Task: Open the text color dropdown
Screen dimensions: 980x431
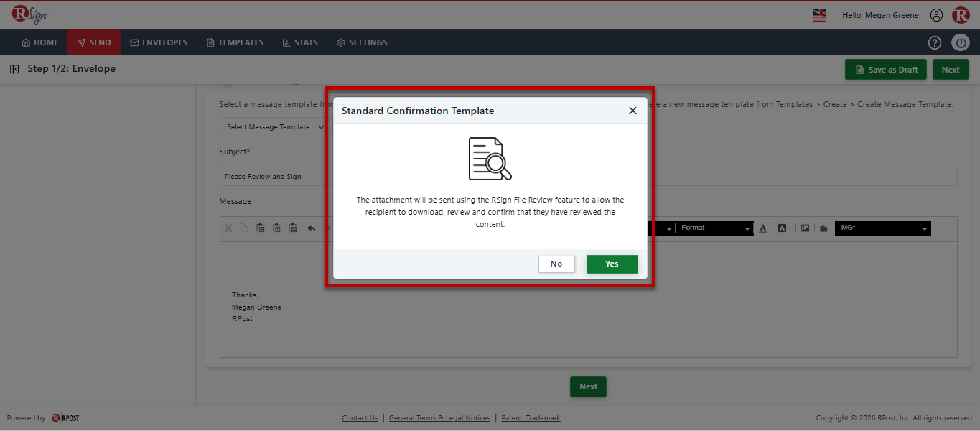Action: click(x=765, y=228)
